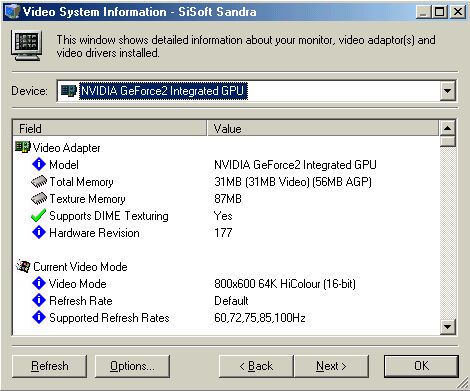Viewport: 470px width, 391px height.
Task: Open the Device dropdown arrow
Action: (x=447, y=91)
